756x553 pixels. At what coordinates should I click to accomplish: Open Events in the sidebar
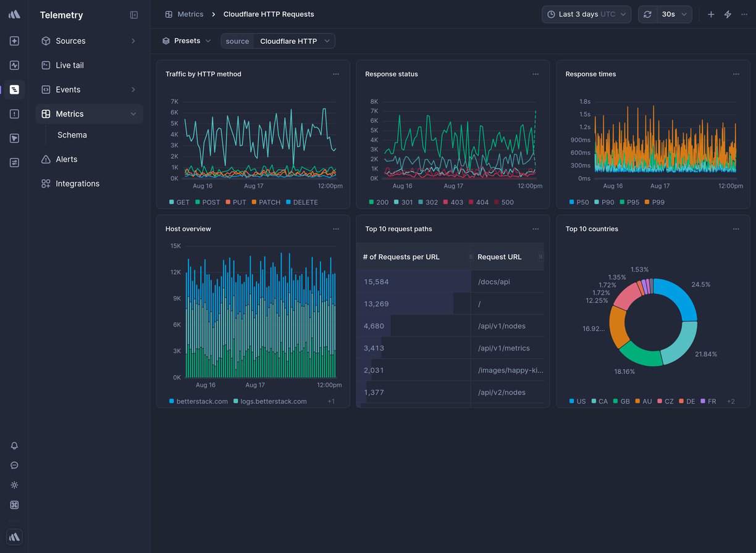pos(89,89)
